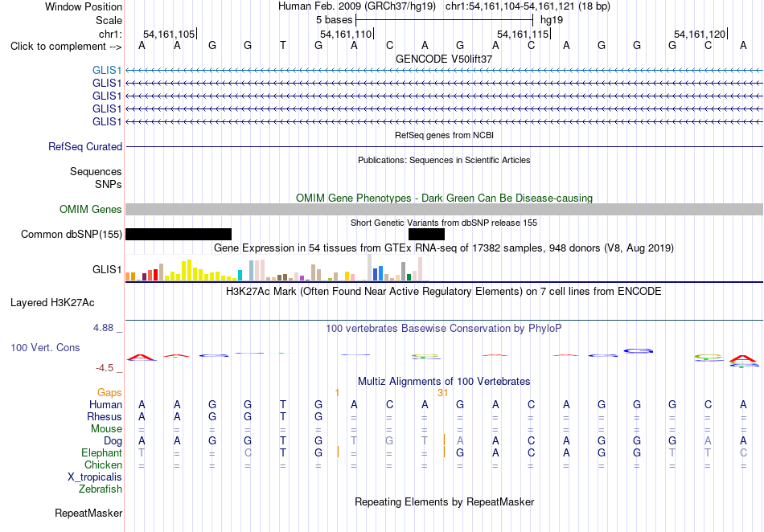This screenshot has width=764, height=532.
Task: Select the Human alignment row label
Action: click(105, 404)
